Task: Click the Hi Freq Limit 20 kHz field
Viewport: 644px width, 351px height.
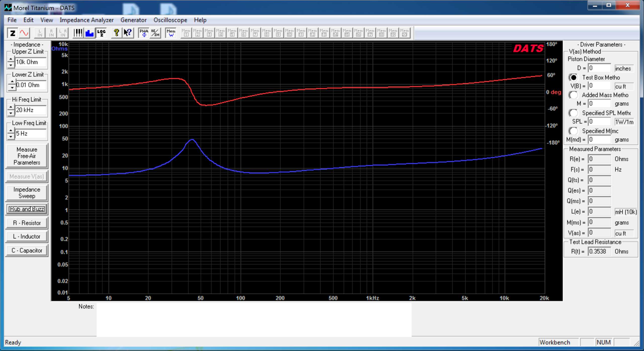Action: 31,110
